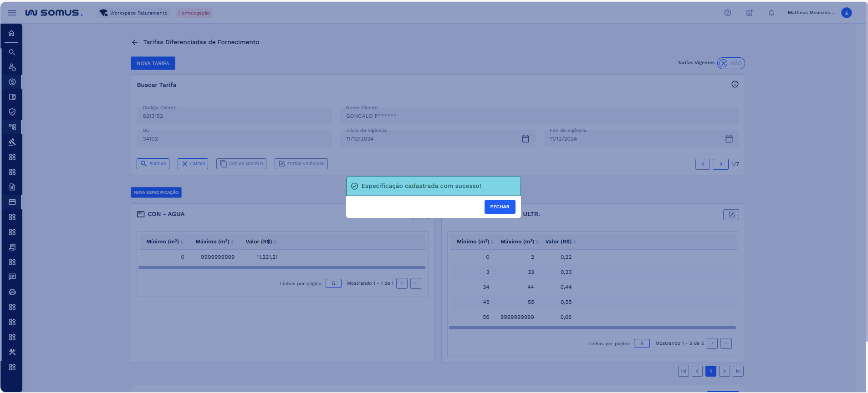Image resolution: width=868 pixels, height=393 pixels.
Task: Click the back arrow beside Tarifas Diferenciadas
Action: pos(135,42)
